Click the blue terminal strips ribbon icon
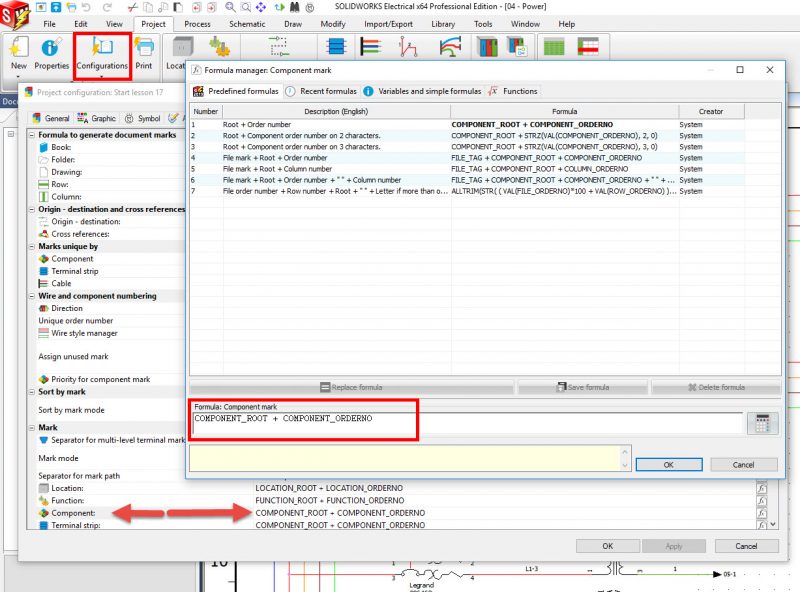 [x=336, y=47]
